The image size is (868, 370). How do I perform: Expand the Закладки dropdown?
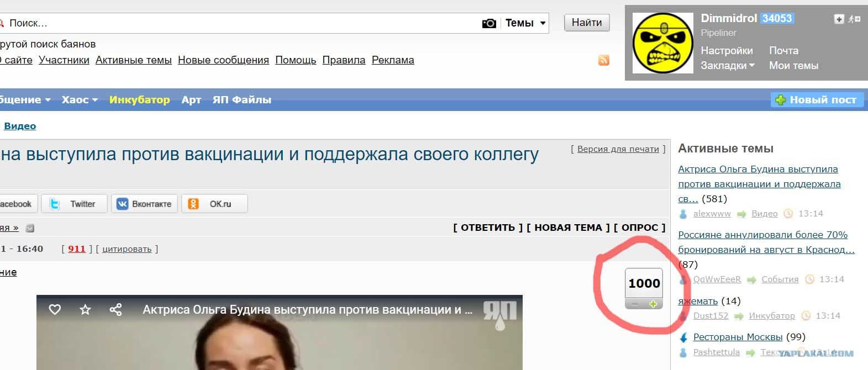[727, 65]
